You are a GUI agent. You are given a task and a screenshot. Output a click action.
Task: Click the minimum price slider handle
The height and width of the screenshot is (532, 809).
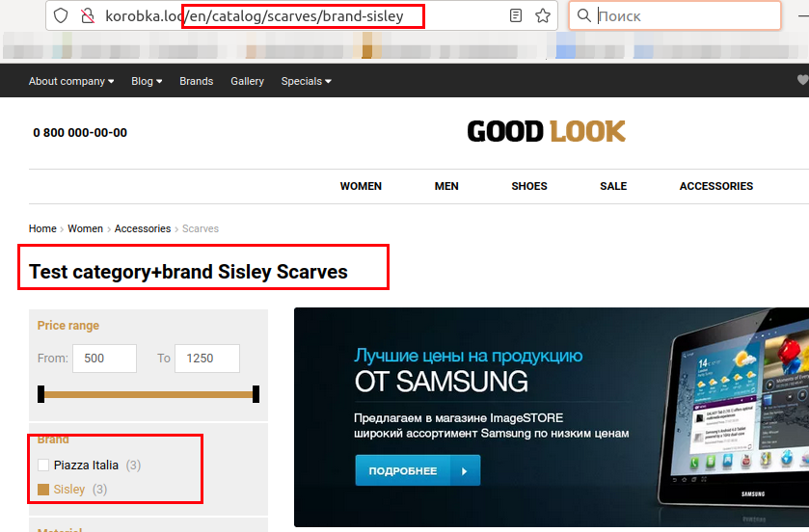pos(41,394)
